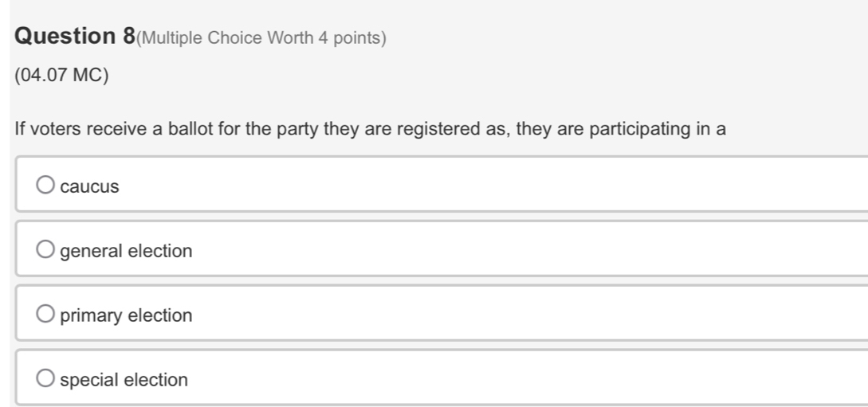The image size is (868, 407).
Task: Click the '(04.07 MC)' code label
Action: click(x=62, y=78)
